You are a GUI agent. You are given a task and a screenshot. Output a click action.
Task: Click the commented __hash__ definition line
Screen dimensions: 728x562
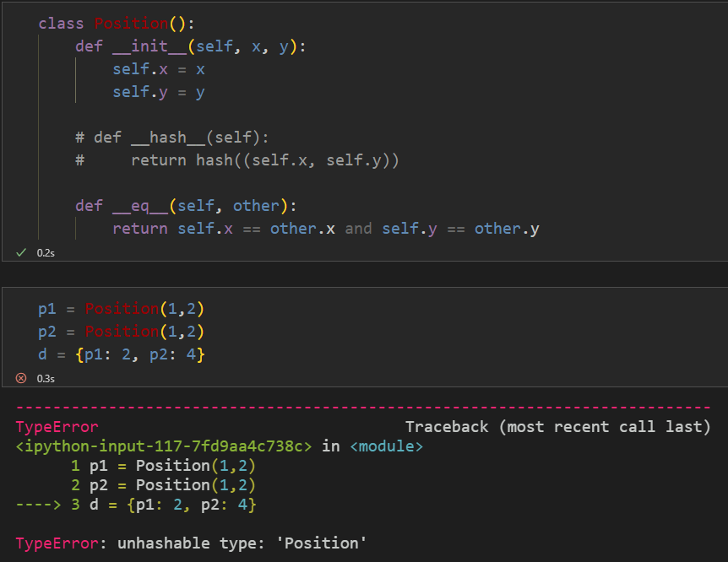point(171,138)
